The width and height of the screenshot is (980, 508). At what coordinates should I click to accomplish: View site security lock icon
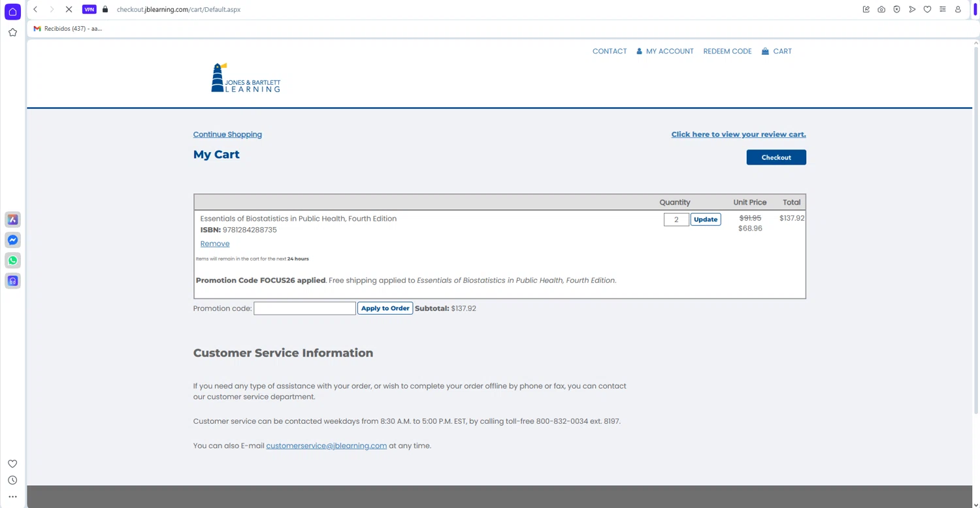[x=105, y=9]
